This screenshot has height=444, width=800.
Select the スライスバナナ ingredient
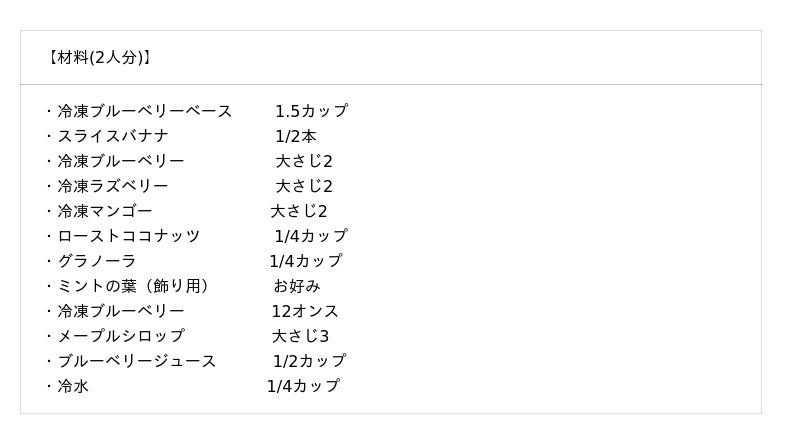pos(112,136)
